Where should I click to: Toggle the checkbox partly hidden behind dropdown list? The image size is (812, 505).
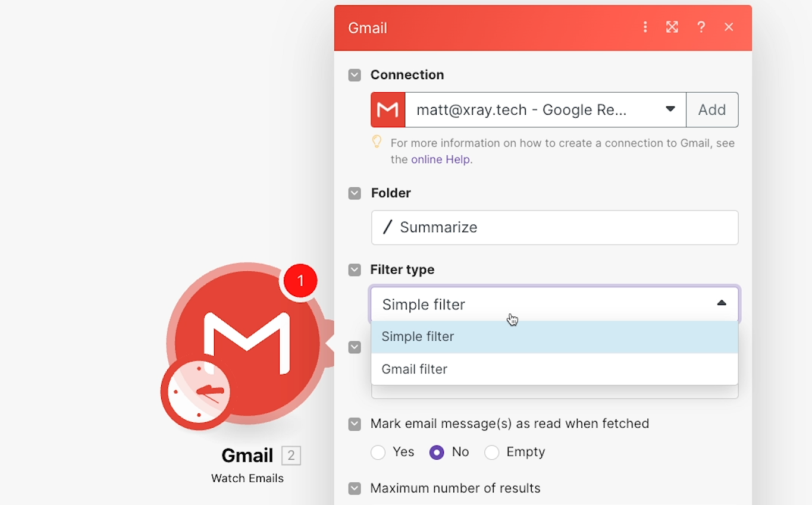click(355, 347)
